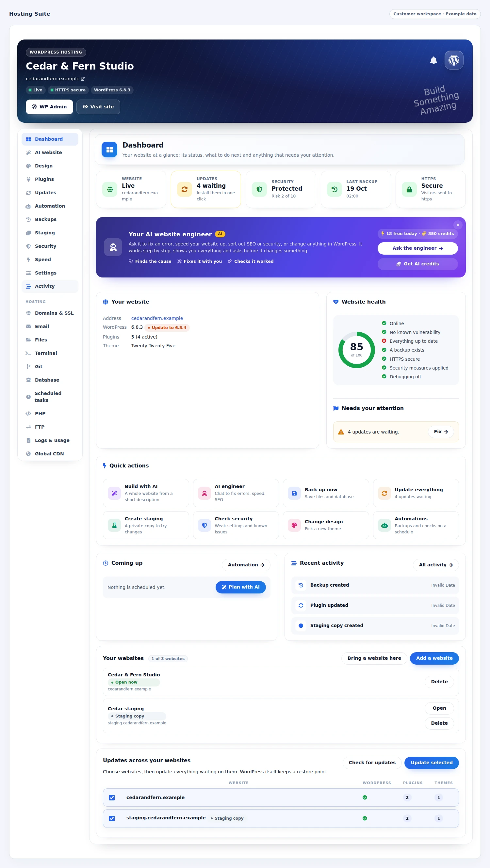The width and height of the screenshot is (490, 868).
Task: Click the Update everything sync icon
Action: [x=384, y=493]
